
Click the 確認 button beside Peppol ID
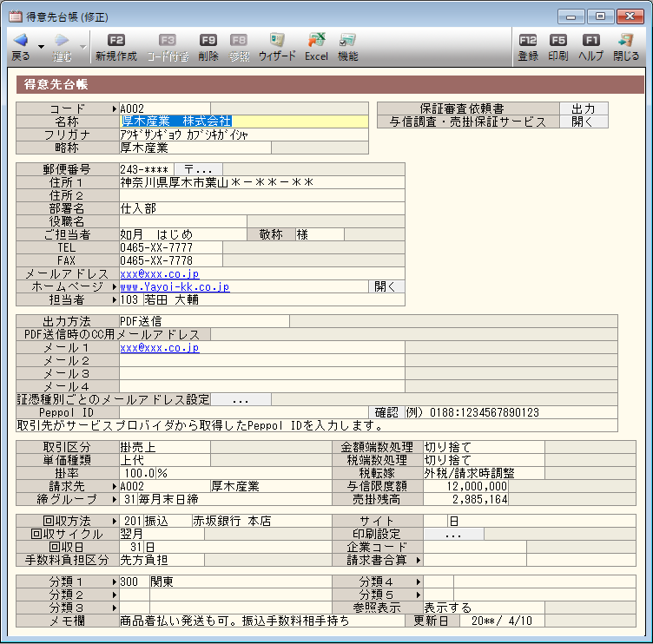coord(386,412)
